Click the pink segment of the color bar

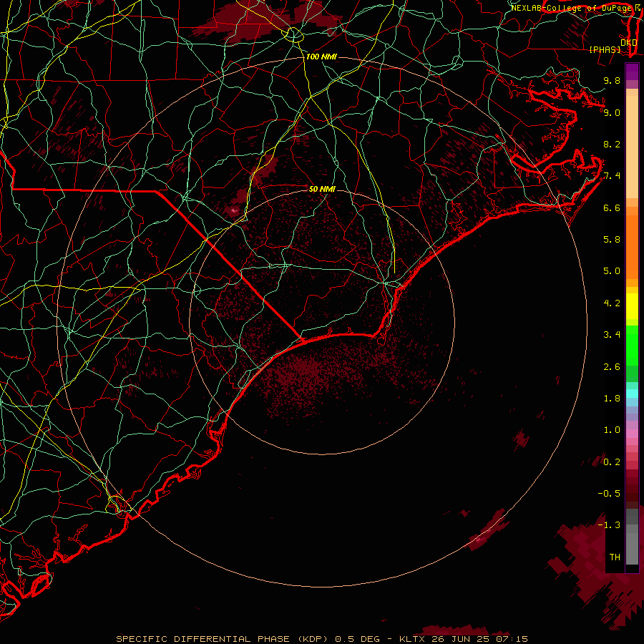(632, 434)
